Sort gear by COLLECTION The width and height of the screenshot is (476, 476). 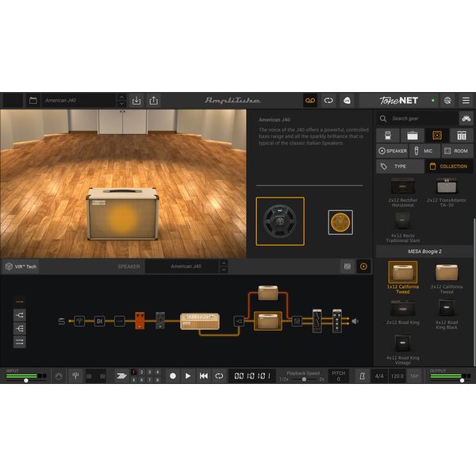(x=449, y=167)
